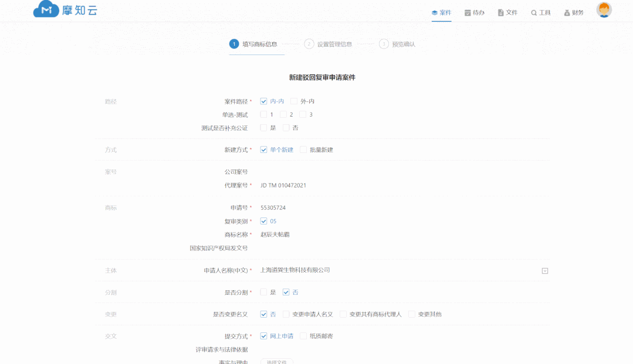Screen dimensions: 633x364
Task: Check 是 for 测试是否补充公证
Action: [263, 128]
